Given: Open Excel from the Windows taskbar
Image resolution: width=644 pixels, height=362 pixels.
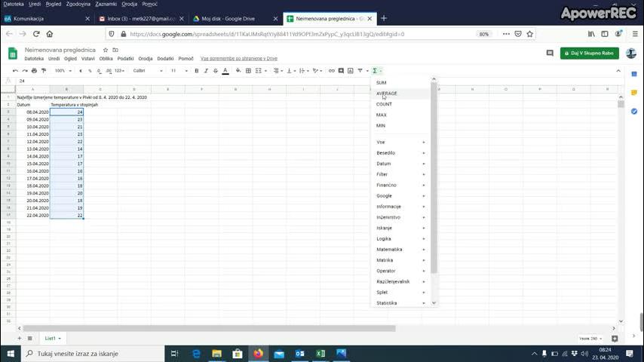Looking at the screenshot, I should 320,354.
